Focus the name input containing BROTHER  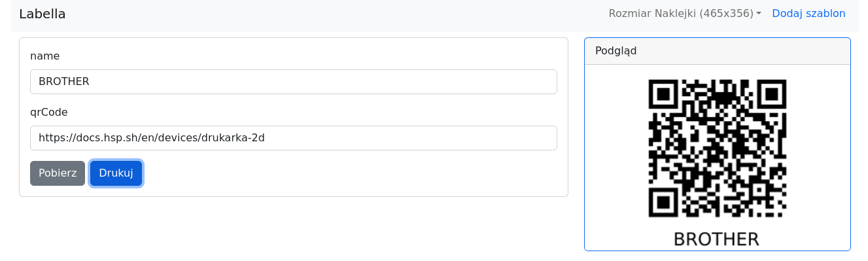294,82
